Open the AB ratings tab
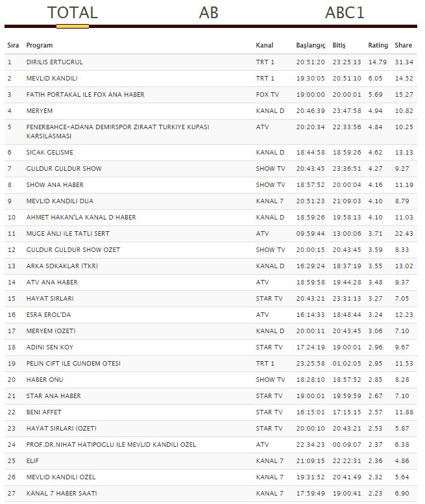 (208, 13)
